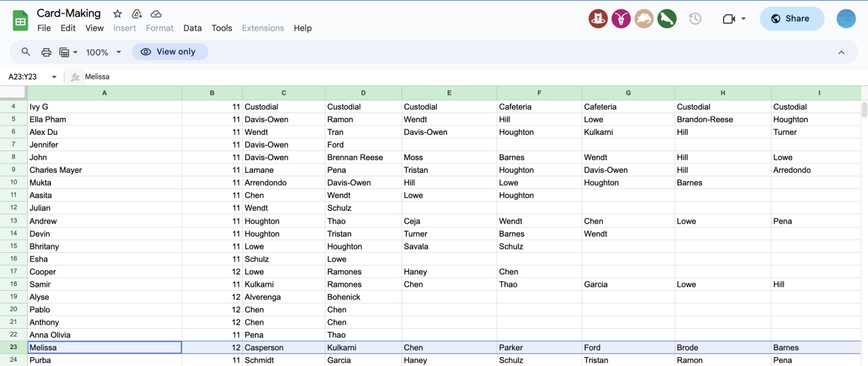Open the filter views icon
The width and height of the screenshot is (868, 366).
coord(64,52)
